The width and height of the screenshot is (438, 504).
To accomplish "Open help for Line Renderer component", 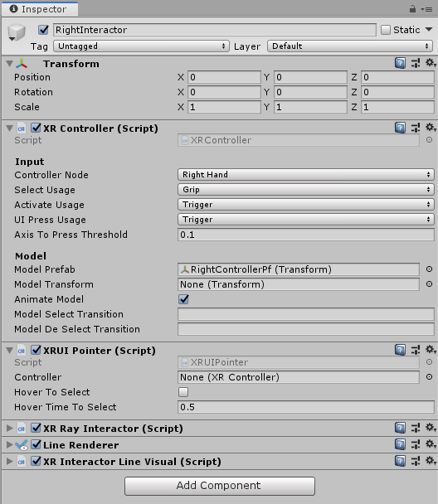I will click(x=400, y=444).
